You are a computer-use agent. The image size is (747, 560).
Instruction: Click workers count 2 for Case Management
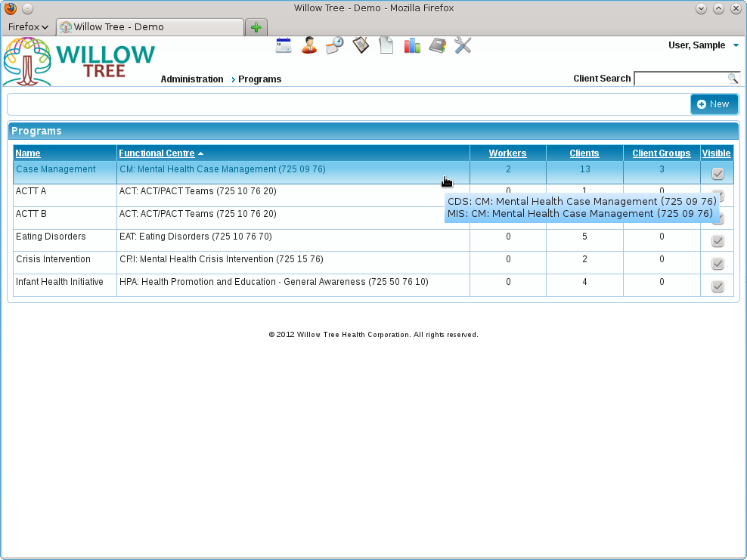coord(508,169)
